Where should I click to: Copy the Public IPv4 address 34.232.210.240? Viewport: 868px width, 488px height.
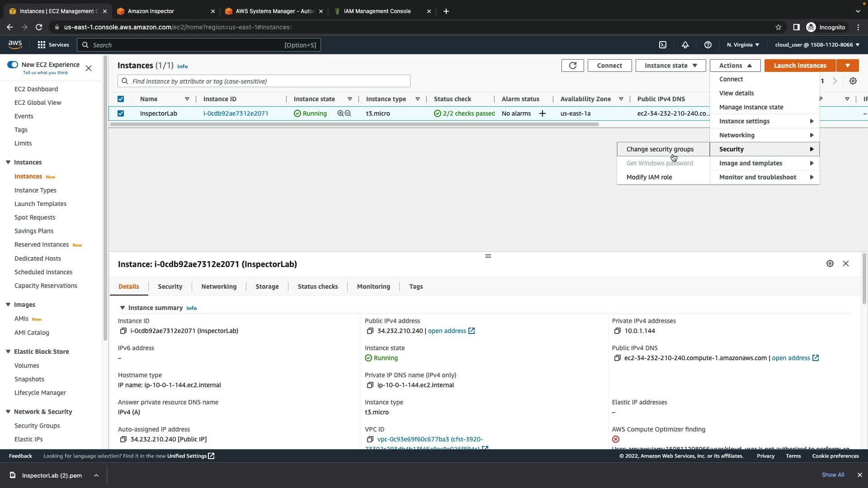[x=370, y=331]
